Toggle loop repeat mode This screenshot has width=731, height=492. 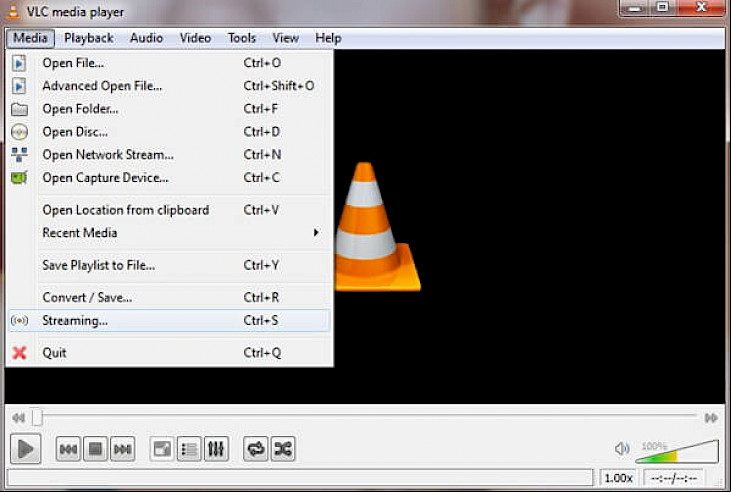point(255,449)
